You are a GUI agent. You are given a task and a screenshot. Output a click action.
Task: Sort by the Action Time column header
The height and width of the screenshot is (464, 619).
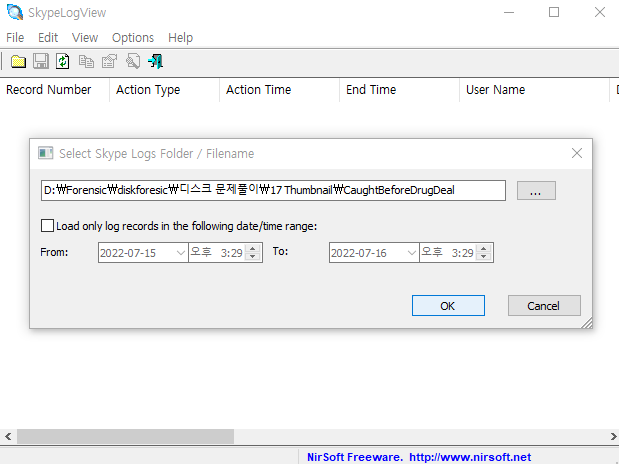coord(279,90)
